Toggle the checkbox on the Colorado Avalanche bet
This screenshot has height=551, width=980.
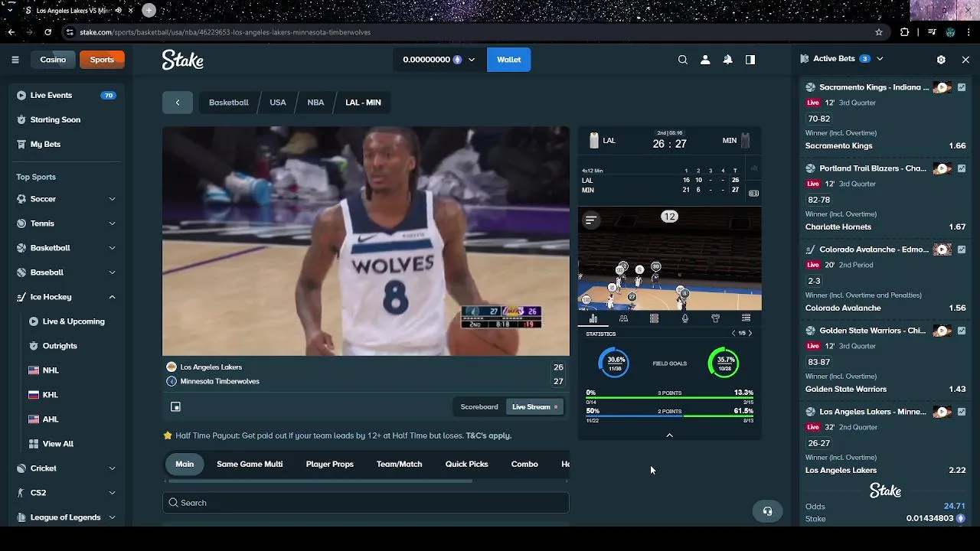962,249
